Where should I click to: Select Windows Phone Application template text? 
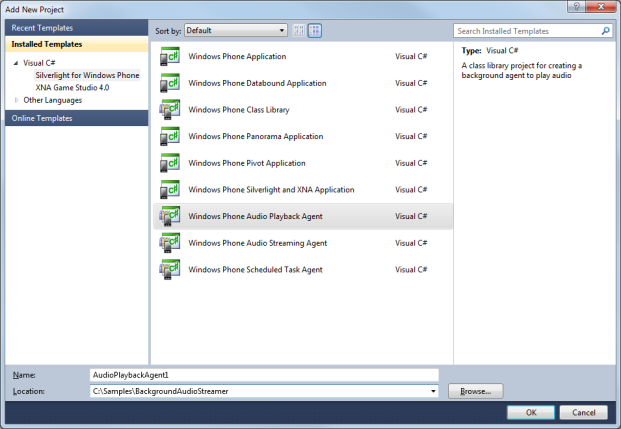coord(237,56)
